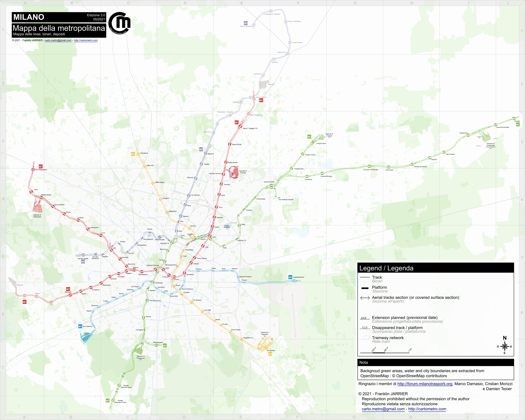Click the Deposito di Gallaratese label
Viewport: 525px width, 420px height.
click(x=37, y=216)
